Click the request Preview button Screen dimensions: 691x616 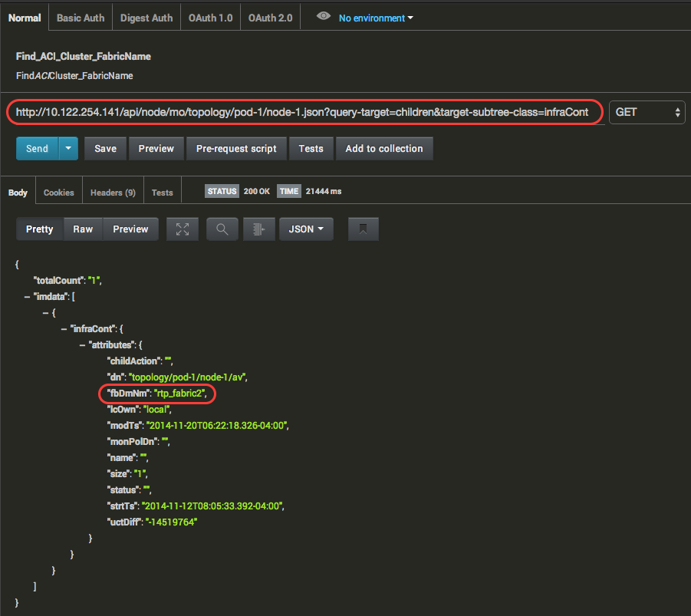156,149
